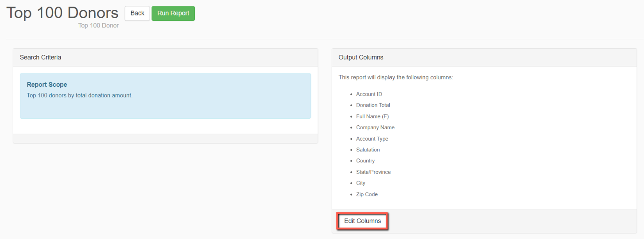
Task: Click the Top 100 Donor subtitle
Action: pos(98,26)
